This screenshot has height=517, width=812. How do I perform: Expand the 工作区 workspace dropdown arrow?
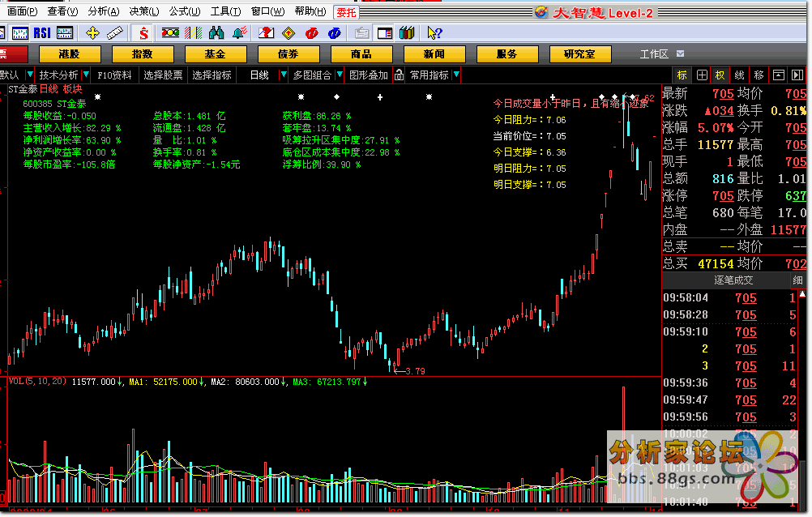click(681, 53)
